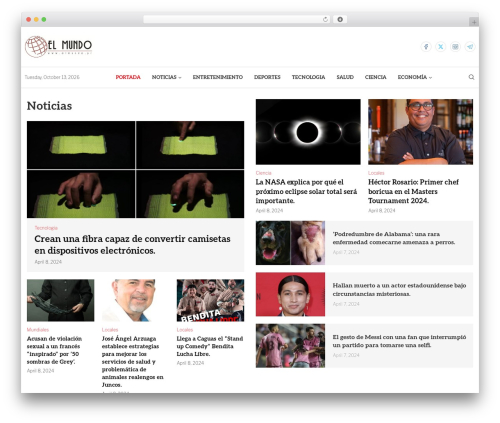Image resolution: width=500 pixels, height=423 pixels.
Task: Open the Entretenimiento menu item
Action: point(218,77)
